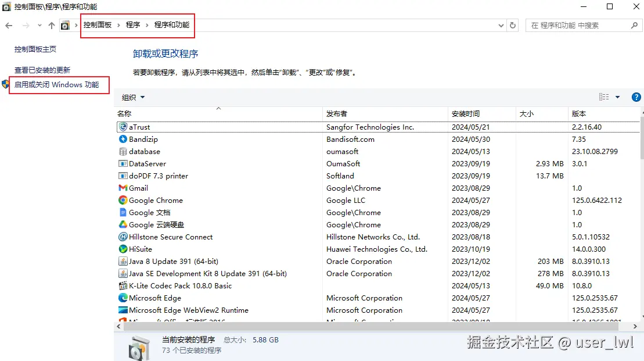
Task: Select the Sangfor Technologies Inc. publisher cell
Action: click(370, 127)
